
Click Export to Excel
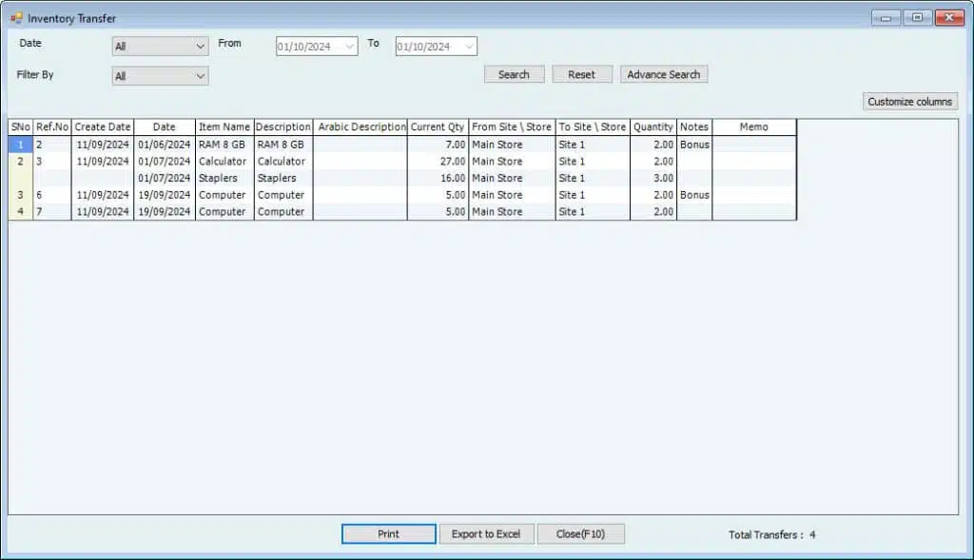point(486,534)
